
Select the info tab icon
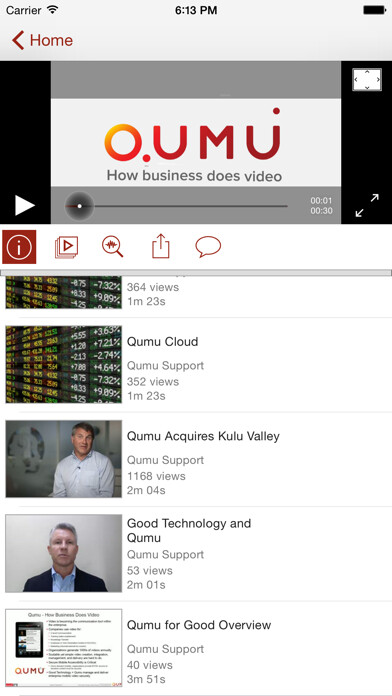19,247
